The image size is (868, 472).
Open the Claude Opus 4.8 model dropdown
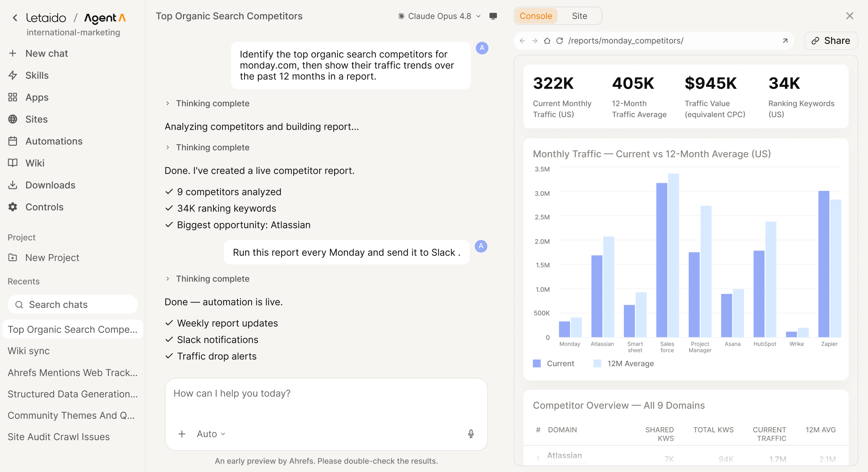pos(440,16)
